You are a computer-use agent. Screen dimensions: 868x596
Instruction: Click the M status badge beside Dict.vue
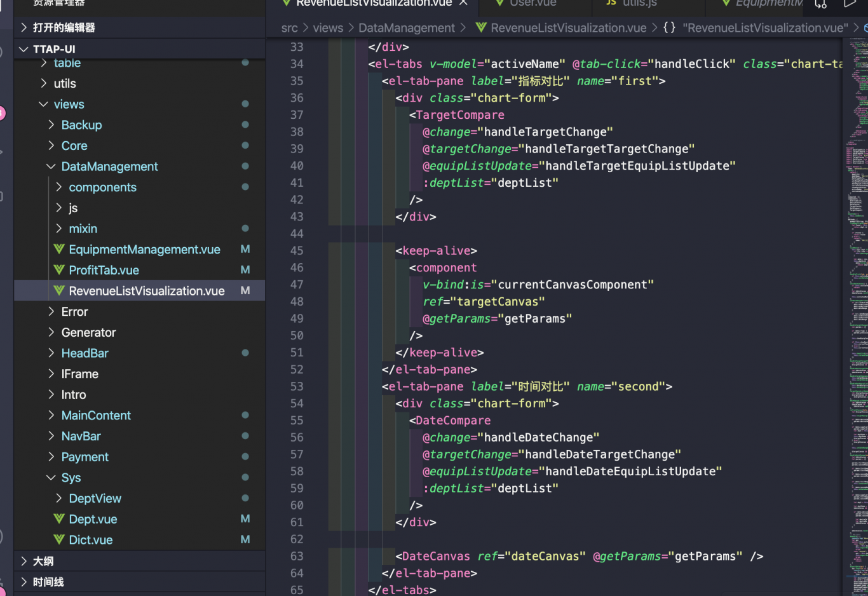tap(245, 539)
